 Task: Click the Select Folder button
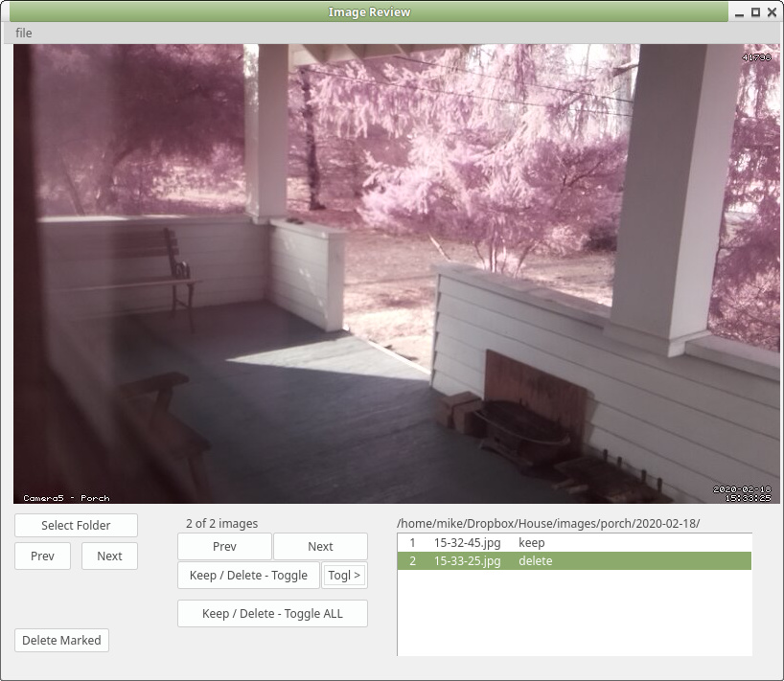76,525
